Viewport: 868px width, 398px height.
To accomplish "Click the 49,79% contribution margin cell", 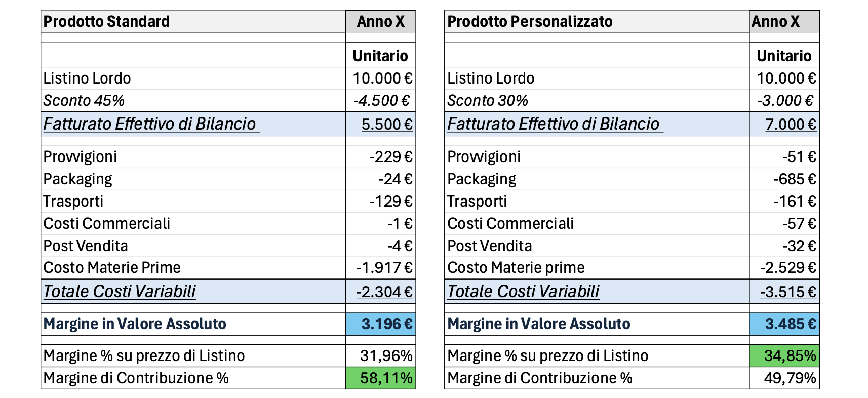I will pos(790,378).
